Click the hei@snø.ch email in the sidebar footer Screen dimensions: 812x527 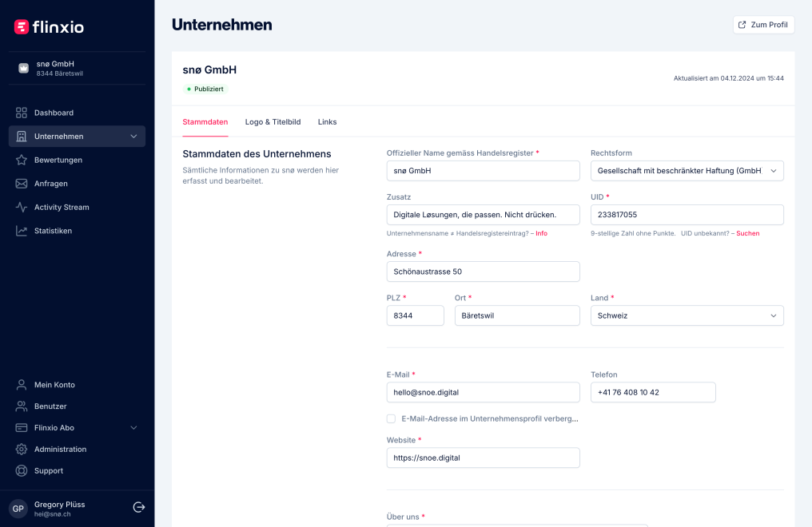click(x=52, y=514)
